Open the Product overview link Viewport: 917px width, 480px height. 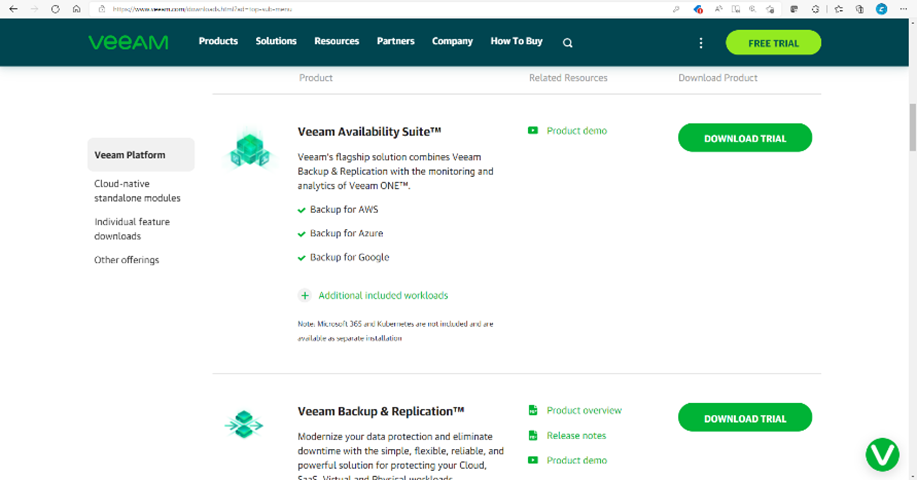pos(584,410)
